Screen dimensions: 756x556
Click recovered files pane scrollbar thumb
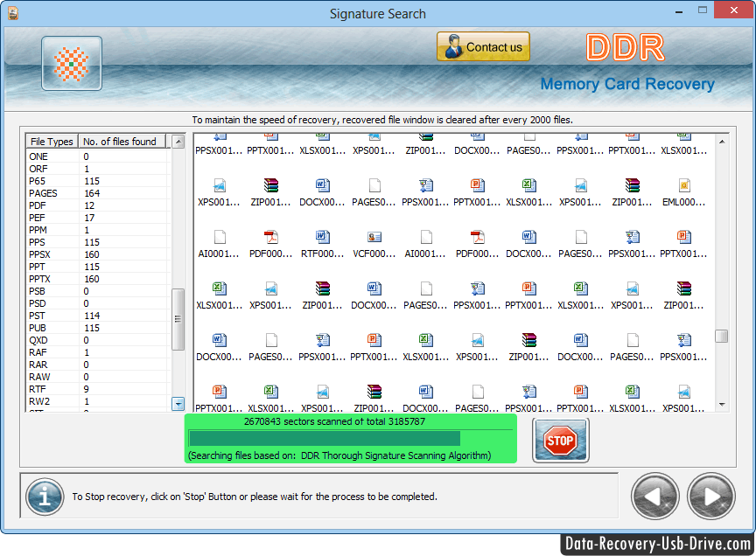(x=722, y=336)
